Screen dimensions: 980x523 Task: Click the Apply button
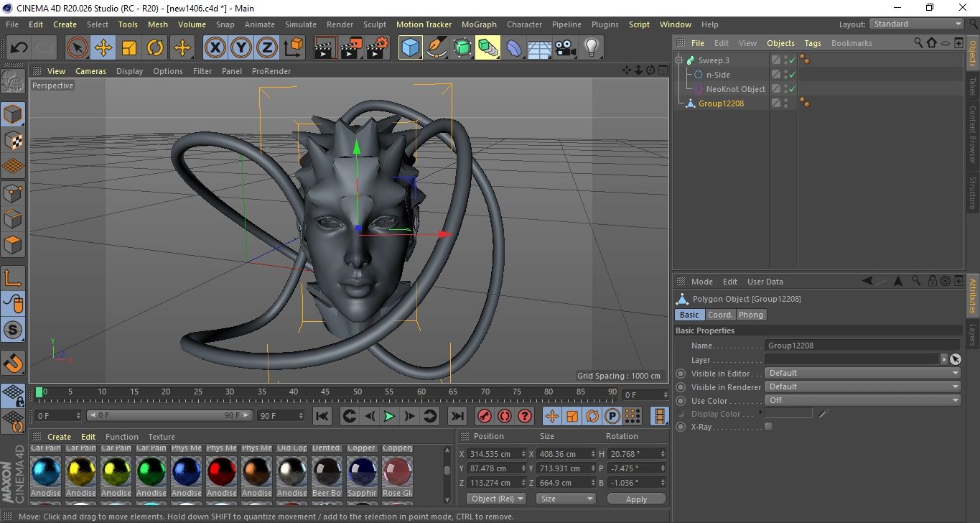(x=636, y=499)
